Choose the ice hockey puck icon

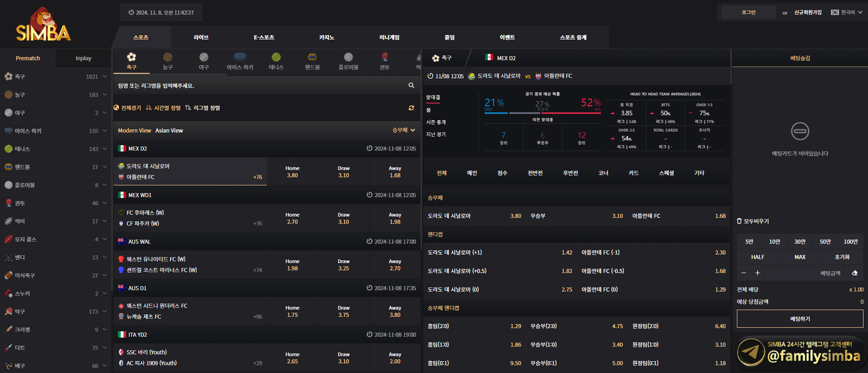[240, 56]
